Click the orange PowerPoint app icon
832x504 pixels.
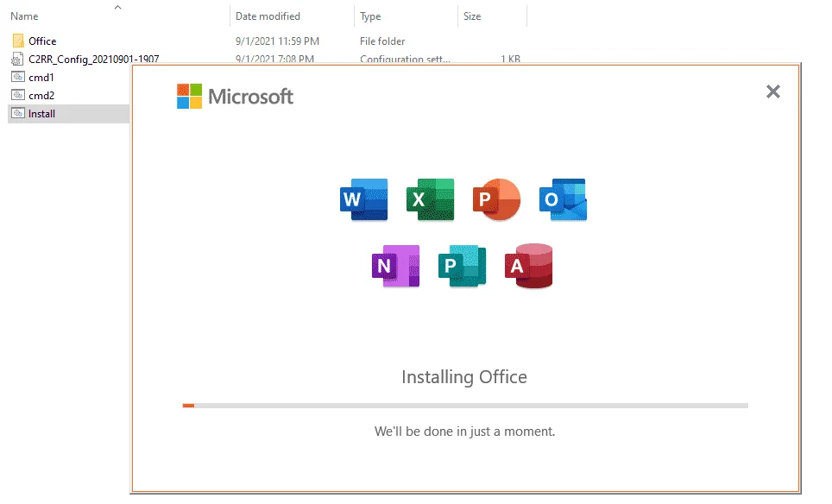[496, 199]
